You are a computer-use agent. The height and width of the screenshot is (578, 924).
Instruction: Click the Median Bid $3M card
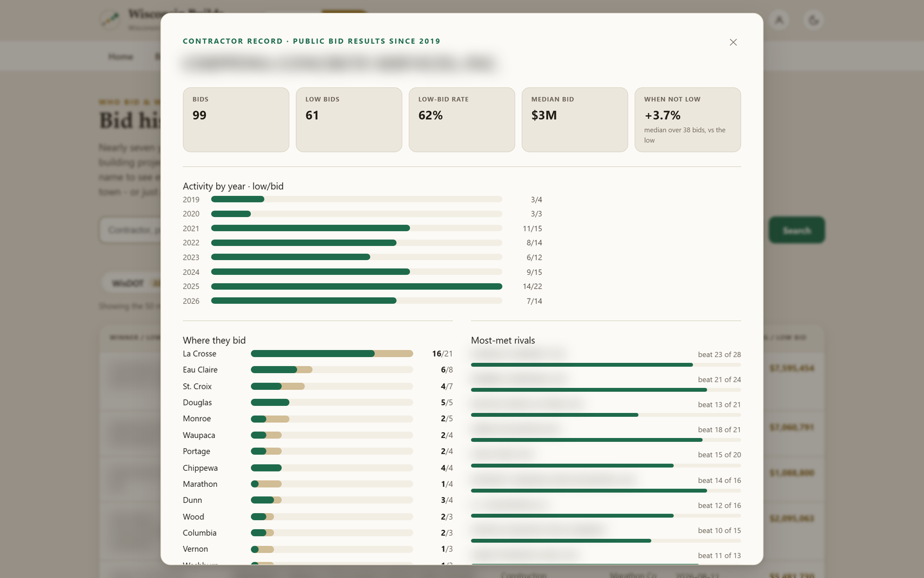click(x=575, y=120)
